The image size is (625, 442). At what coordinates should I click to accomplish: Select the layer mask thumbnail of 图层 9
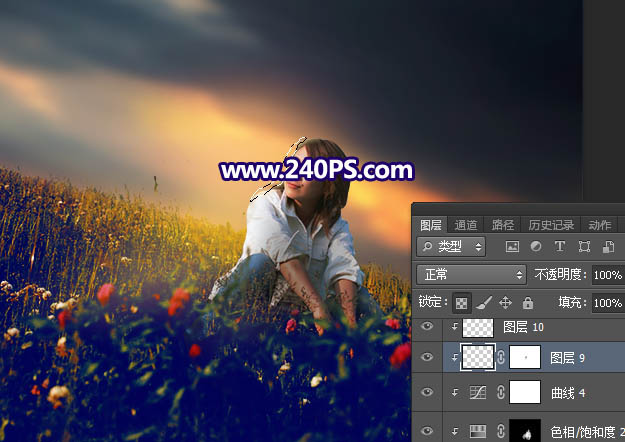pos(525,357)
